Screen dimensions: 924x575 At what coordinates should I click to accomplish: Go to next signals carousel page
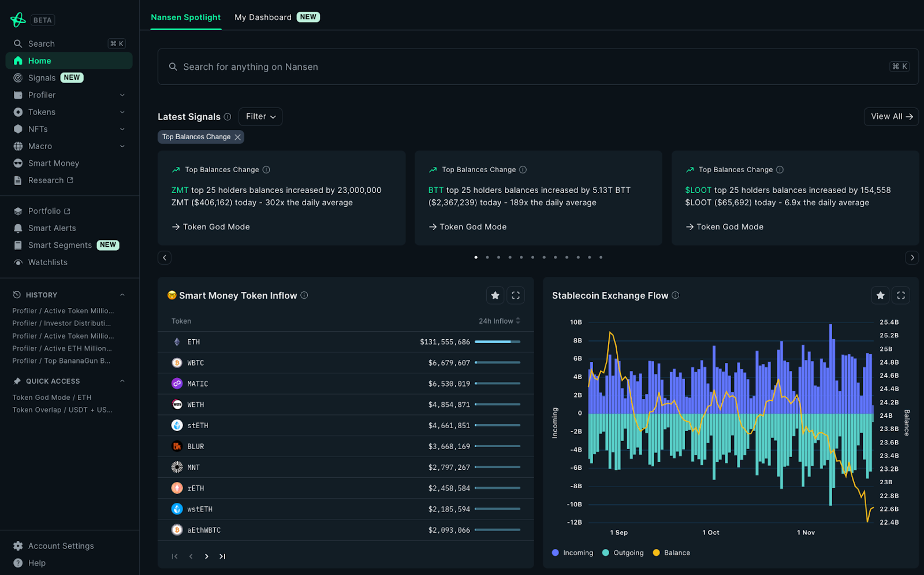click(912, 258)
